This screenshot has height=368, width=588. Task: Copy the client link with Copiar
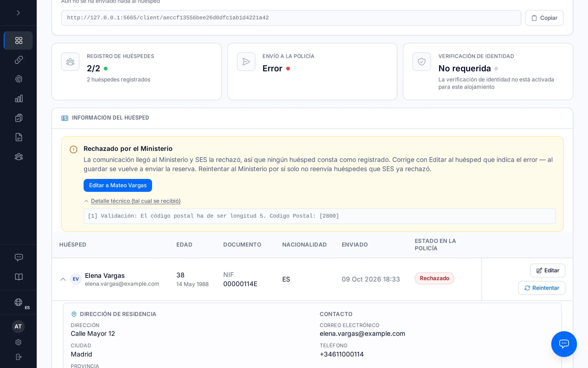544,18
